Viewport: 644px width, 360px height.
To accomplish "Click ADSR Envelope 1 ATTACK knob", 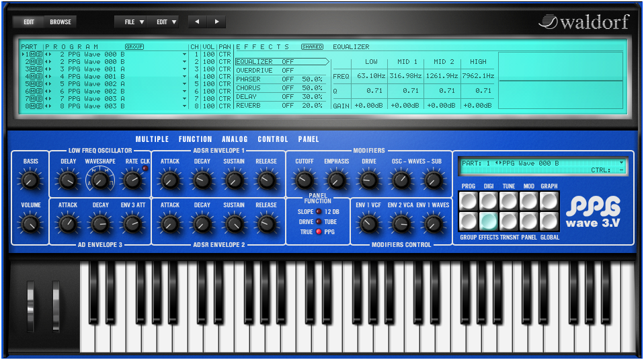I will point(169,180).
